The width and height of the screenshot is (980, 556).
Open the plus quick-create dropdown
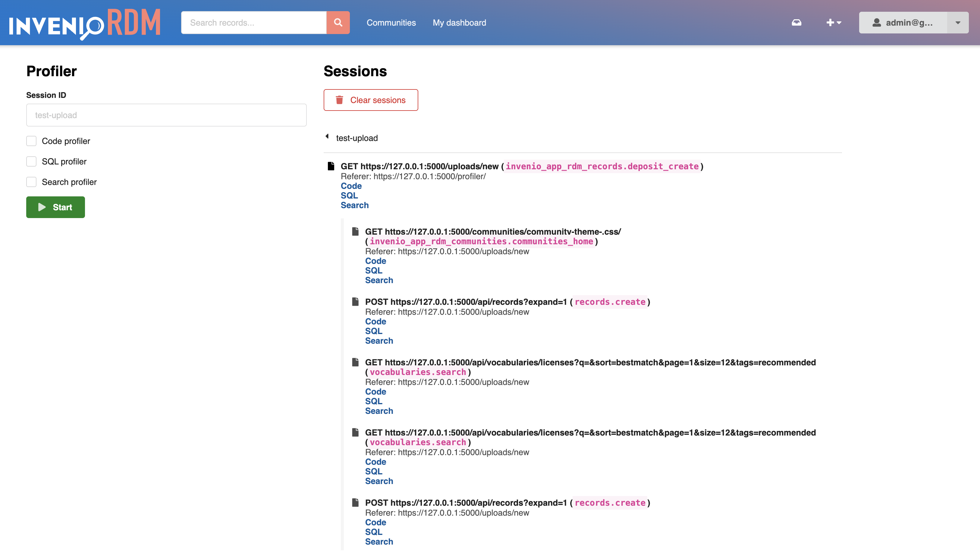click(834, 23)
